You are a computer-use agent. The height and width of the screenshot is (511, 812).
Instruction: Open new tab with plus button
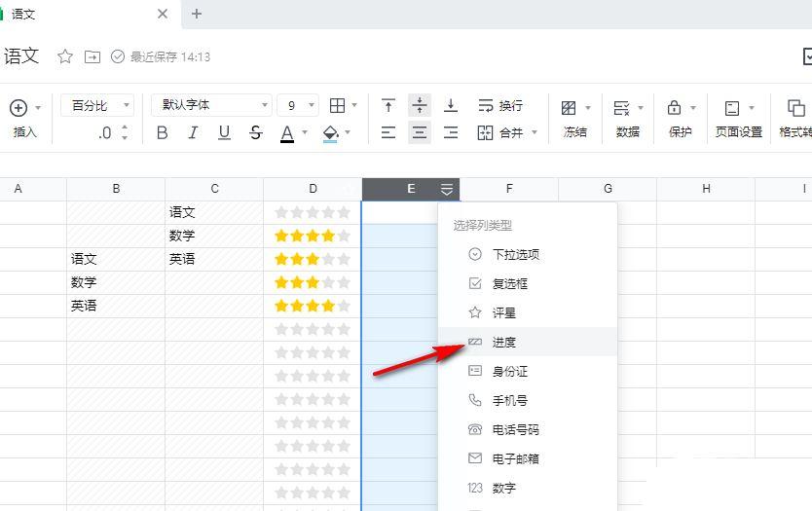(x=197, y=14)
